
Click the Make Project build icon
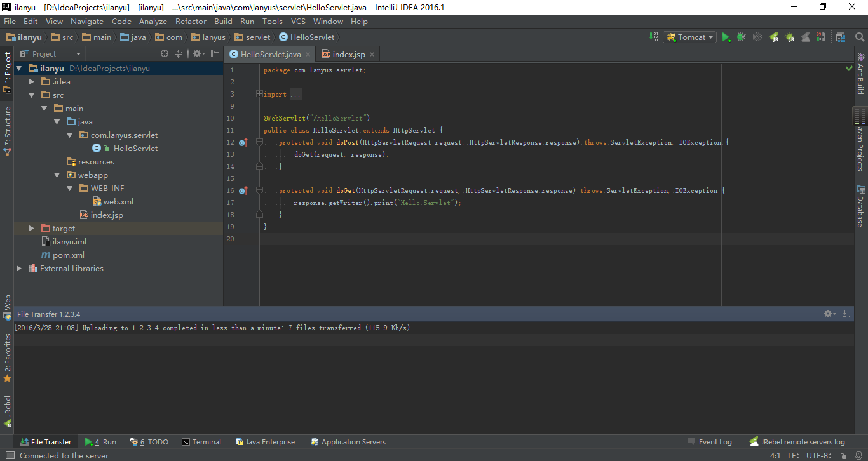pyautogui.click(x=654, y=37)
